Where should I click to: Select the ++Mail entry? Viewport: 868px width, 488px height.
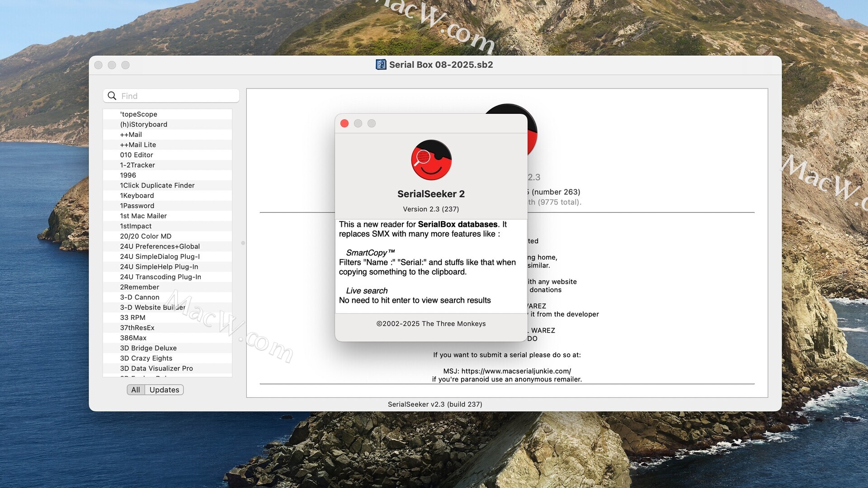tap(168, 135)
